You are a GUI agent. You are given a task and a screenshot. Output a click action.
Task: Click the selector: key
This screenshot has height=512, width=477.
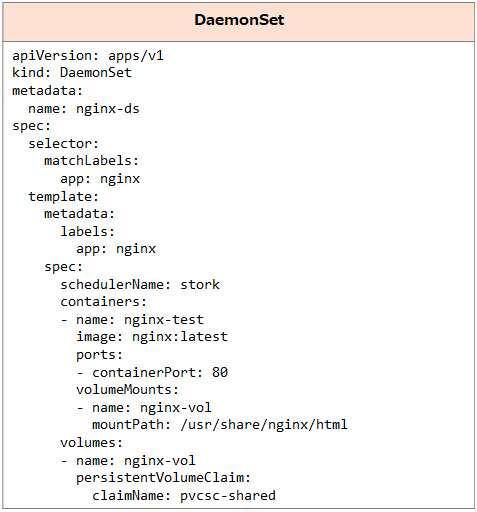[x=63, y=144]
